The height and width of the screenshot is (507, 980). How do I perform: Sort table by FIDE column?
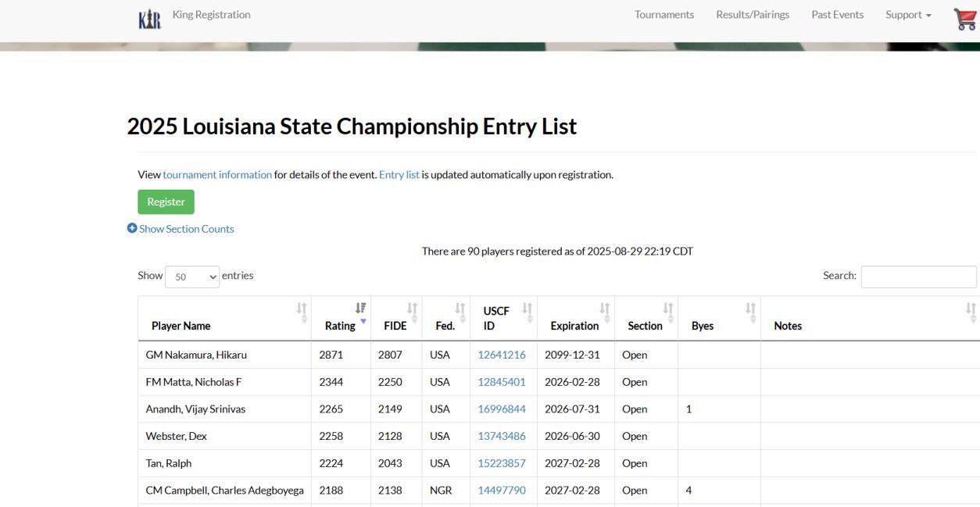412,313
